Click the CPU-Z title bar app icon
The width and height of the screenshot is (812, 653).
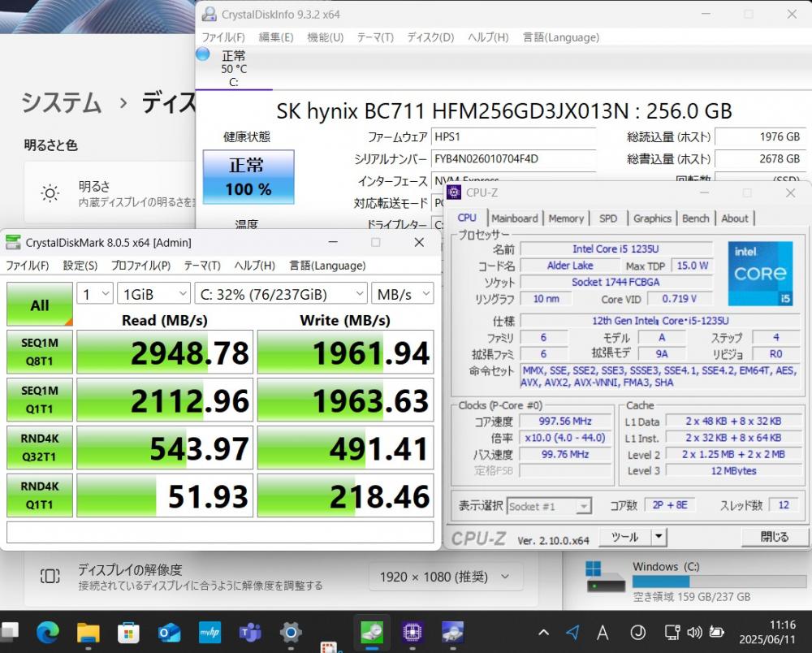(454, 192)
